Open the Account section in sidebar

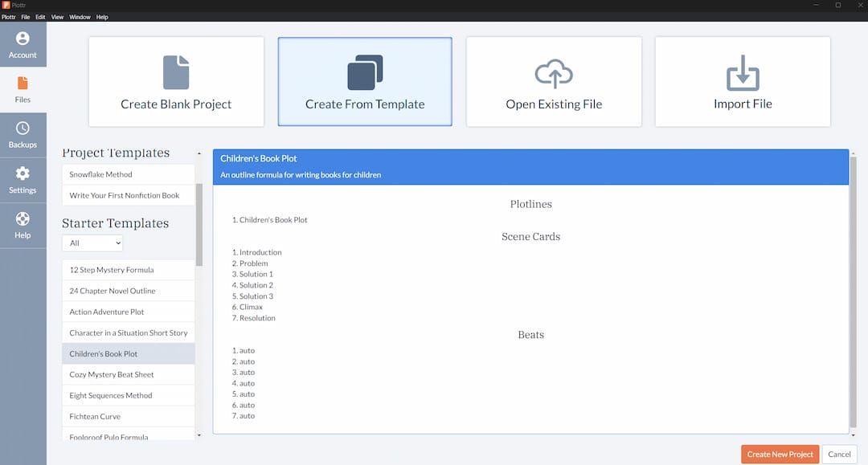point(23,45)
